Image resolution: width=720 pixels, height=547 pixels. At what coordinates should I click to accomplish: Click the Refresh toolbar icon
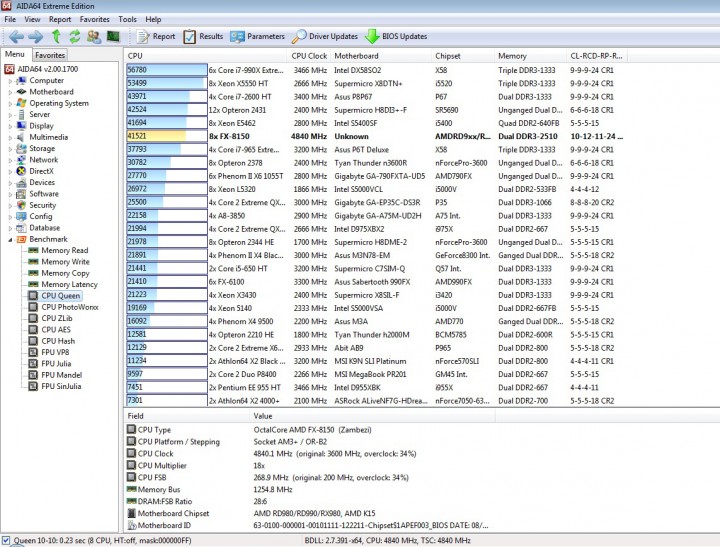tap(74, 36)
